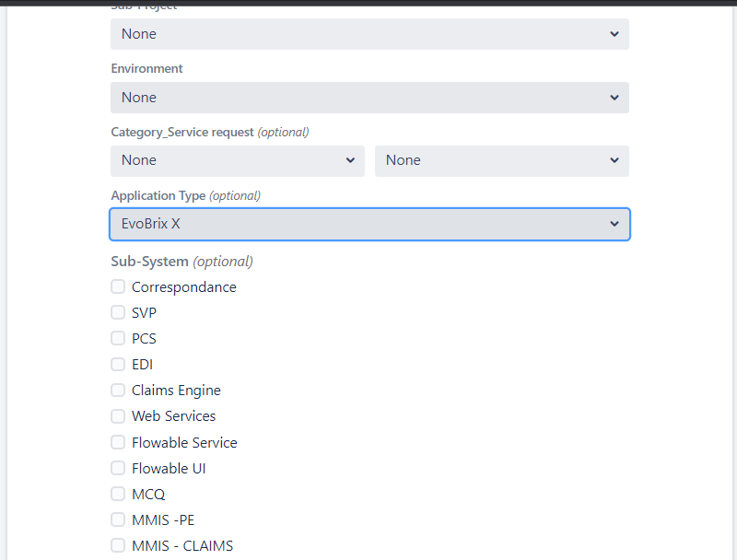737x560 pixels.
Task: Check the Flowable UI checkbox
Action: 118,468
